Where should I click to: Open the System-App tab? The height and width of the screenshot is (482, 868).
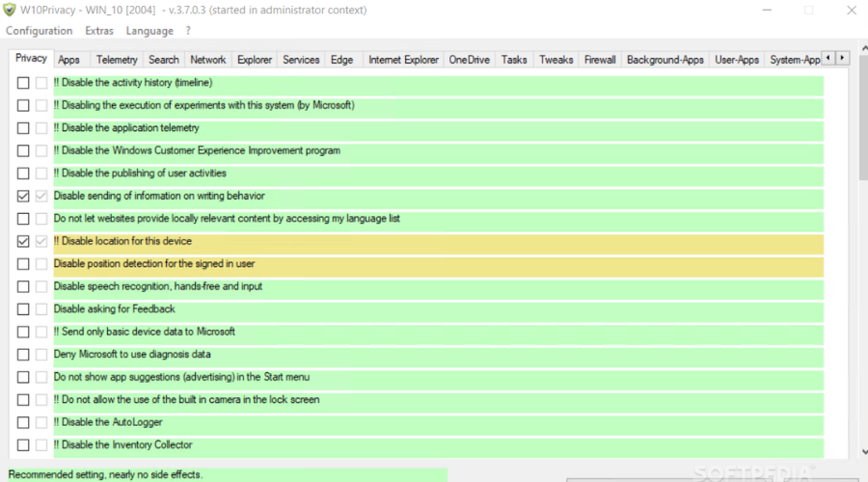(795, 60)
